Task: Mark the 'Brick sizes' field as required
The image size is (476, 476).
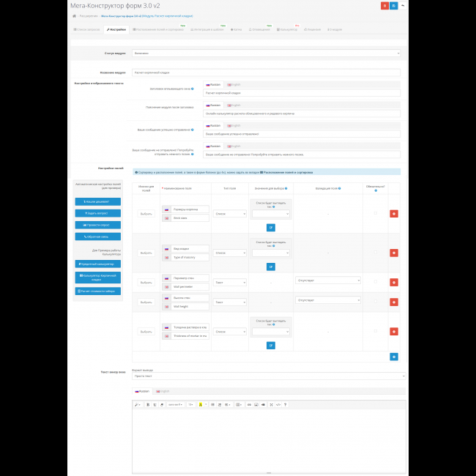Action: [376, 213]
